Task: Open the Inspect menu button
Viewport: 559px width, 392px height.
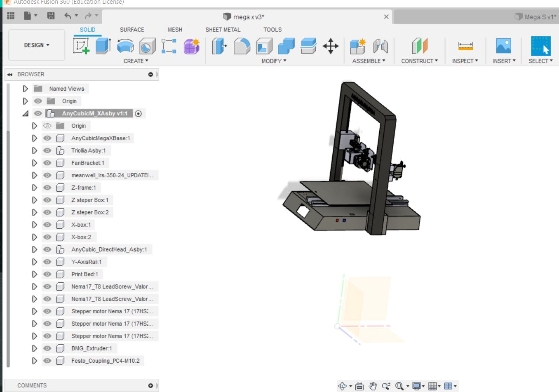Action: [x=465, y=61]
